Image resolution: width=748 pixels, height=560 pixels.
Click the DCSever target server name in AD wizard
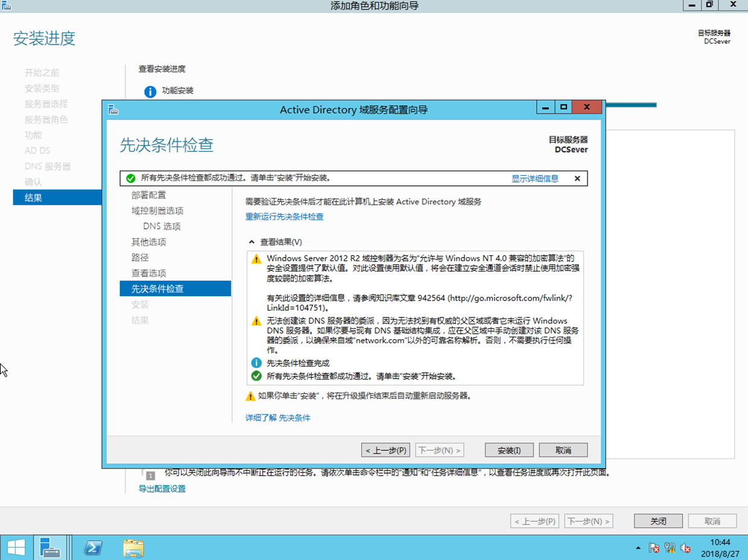pos(571,150)
